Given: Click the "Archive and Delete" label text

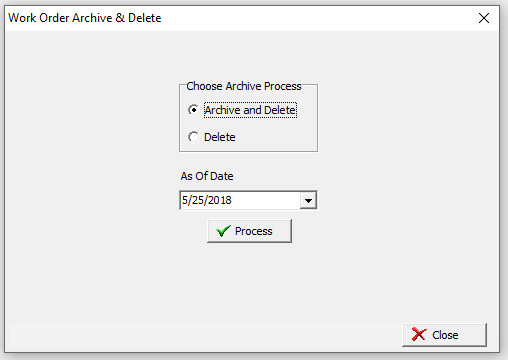Looking at the screenshot, I should (x=250, y=110).
